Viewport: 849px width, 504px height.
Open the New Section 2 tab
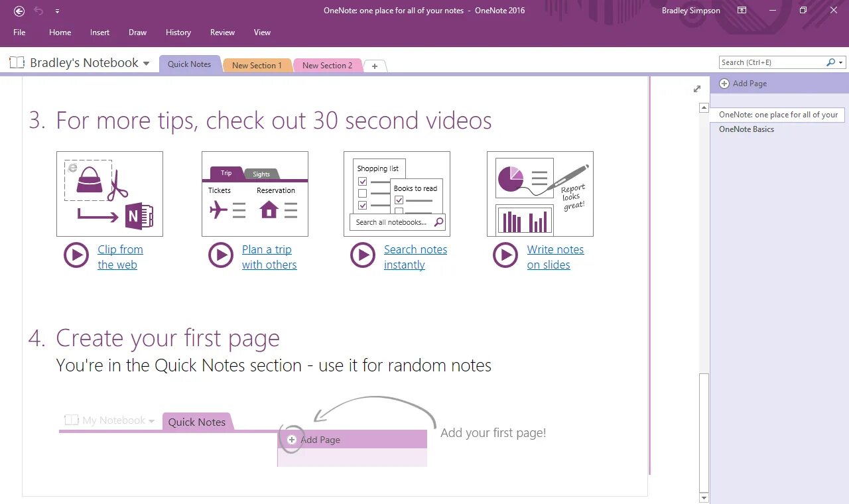(x=327, y=65)
